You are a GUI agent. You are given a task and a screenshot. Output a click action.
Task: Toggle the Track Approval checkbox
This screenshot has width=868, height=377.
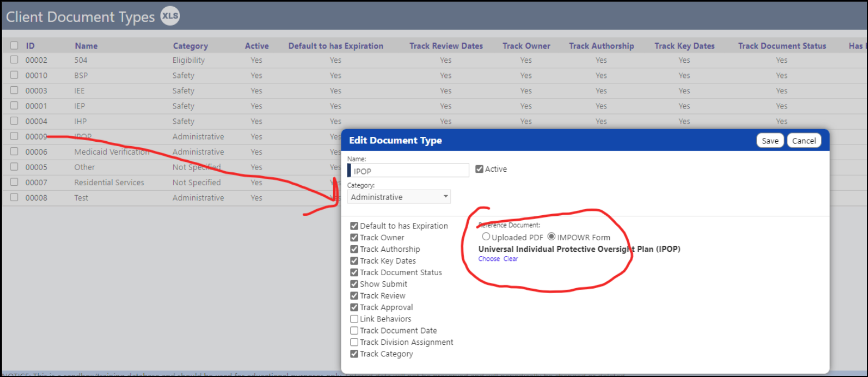coord(354,307)
